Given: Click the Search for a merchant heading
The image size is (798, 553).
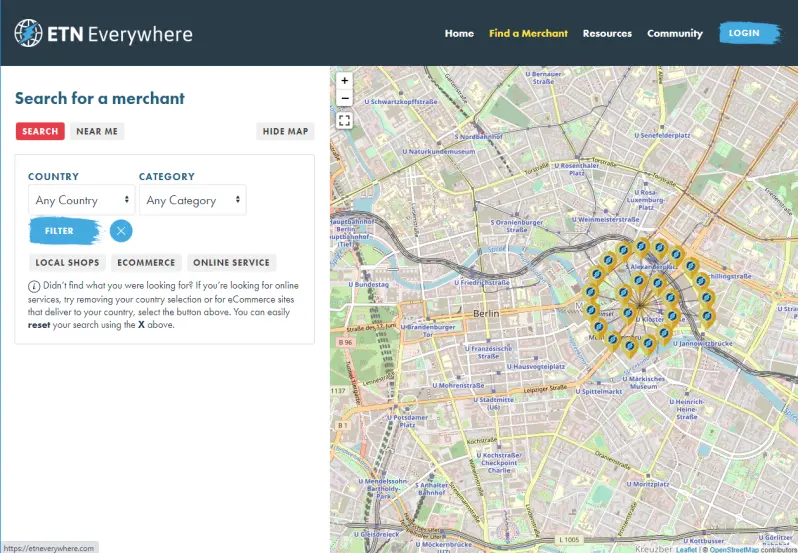Looking at the screenshot, I should point(100,98).
